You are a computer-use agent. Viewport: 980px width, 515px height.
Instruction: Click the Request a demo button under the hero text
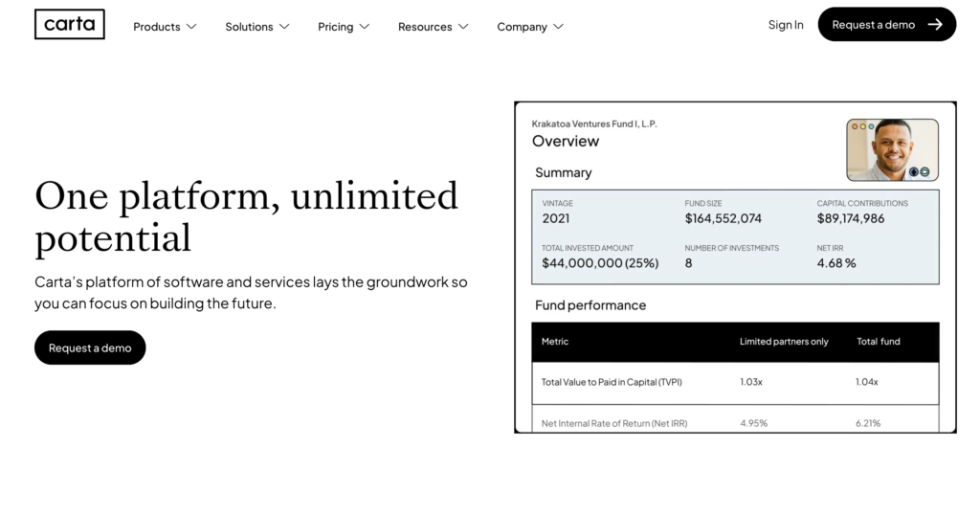pyautogui.click(x=90, y=347)
